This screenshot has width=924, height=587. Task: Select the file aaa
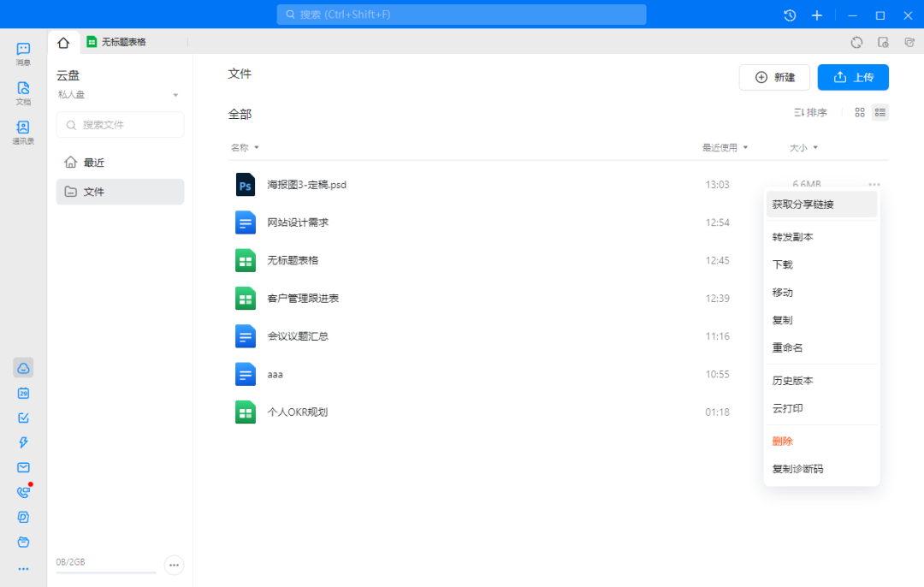click(275, 374)
